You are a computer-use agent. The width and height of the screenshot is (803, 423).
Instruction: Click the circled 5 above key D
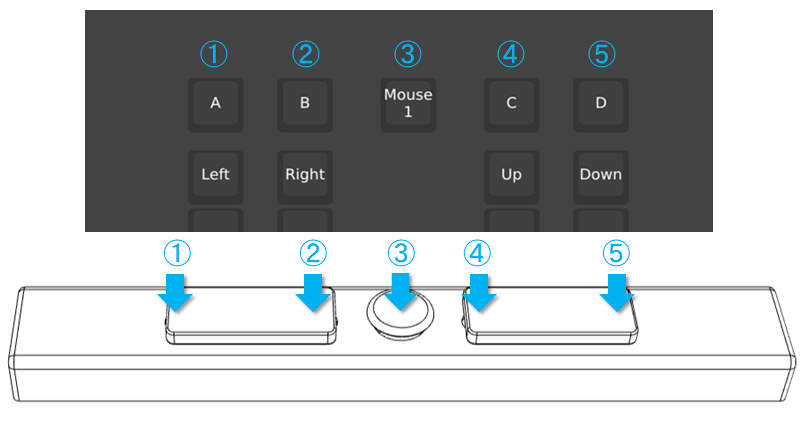click(x=602, y=54)
